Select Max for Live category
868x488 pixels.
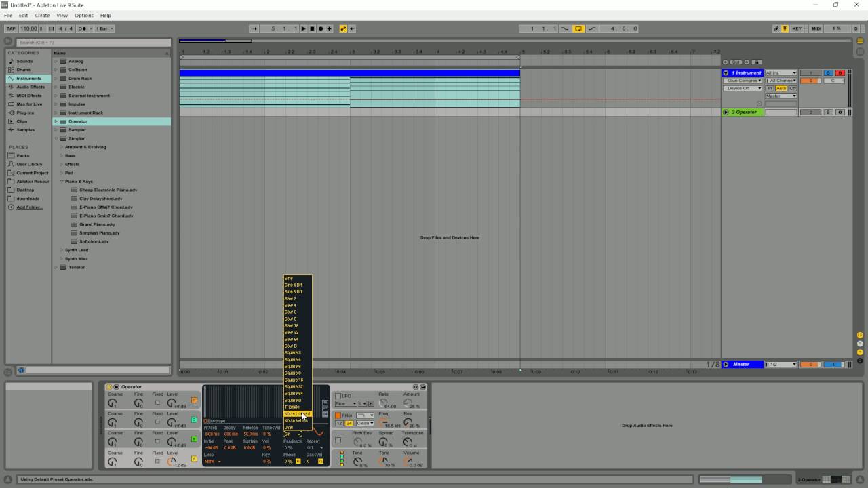[x=29, y=104]
